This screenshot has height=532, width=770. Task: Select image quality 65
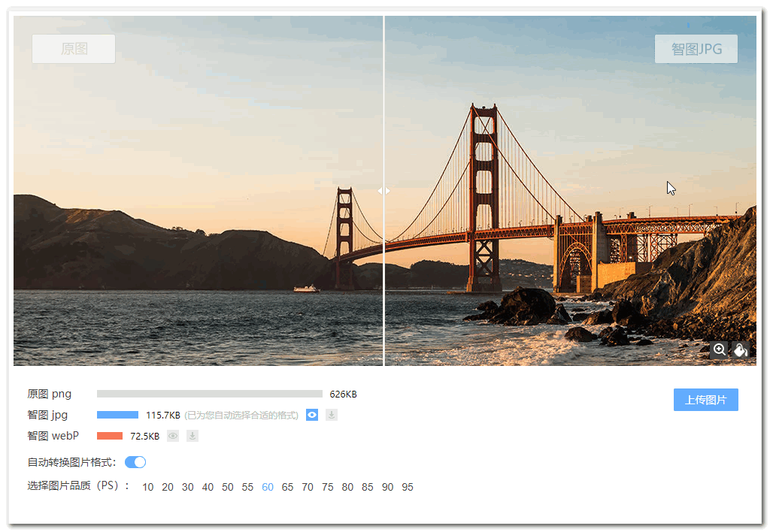(287, 488)
